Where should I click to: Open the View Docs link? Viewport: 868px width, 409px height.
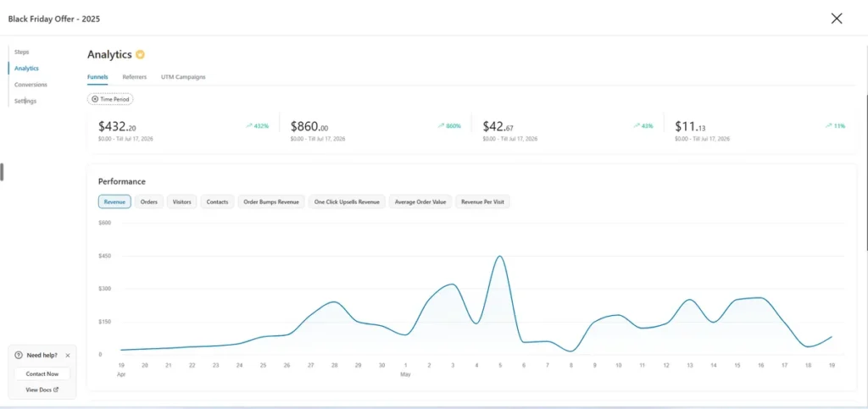pos(42,390)
